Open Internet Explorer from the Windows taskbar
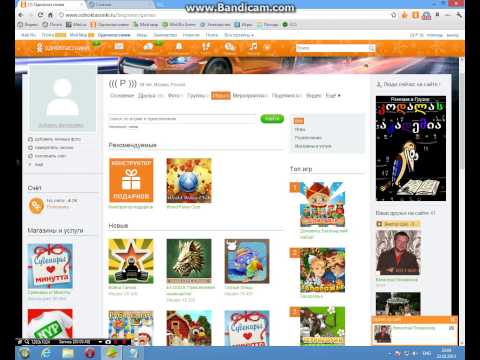The height and width of the screenshot is (360, 480). point(46,353)
